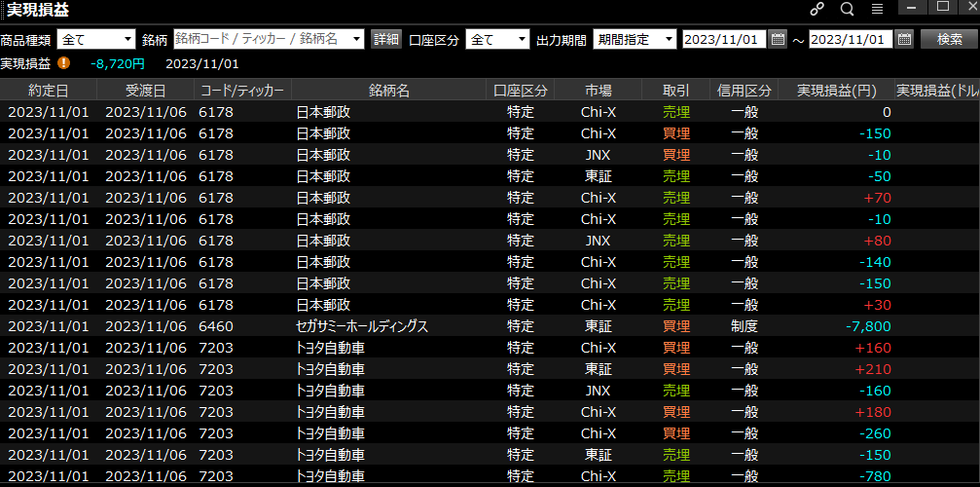Select the total value -8,720円
The image size is (980, 487).
[118, 63]
